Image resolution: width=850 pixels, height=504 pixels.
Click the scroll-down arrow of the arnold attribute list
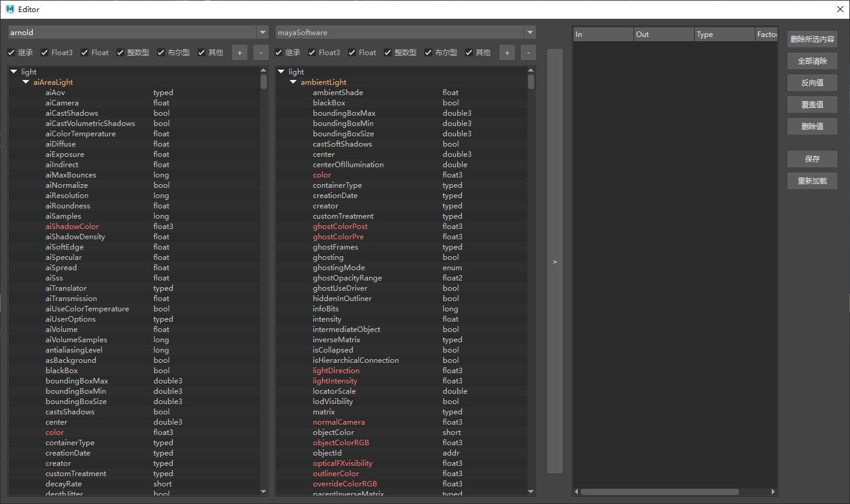coord(264,491)
